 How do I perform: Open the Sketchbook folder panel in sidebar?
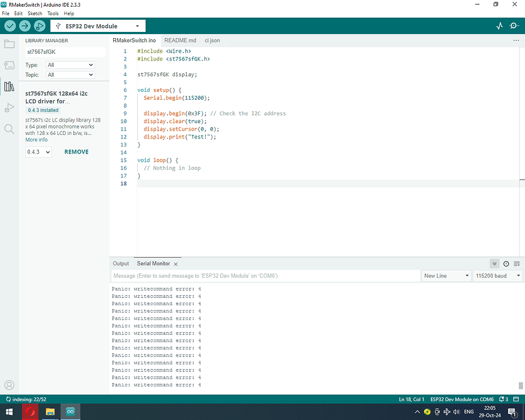[9, 44]
